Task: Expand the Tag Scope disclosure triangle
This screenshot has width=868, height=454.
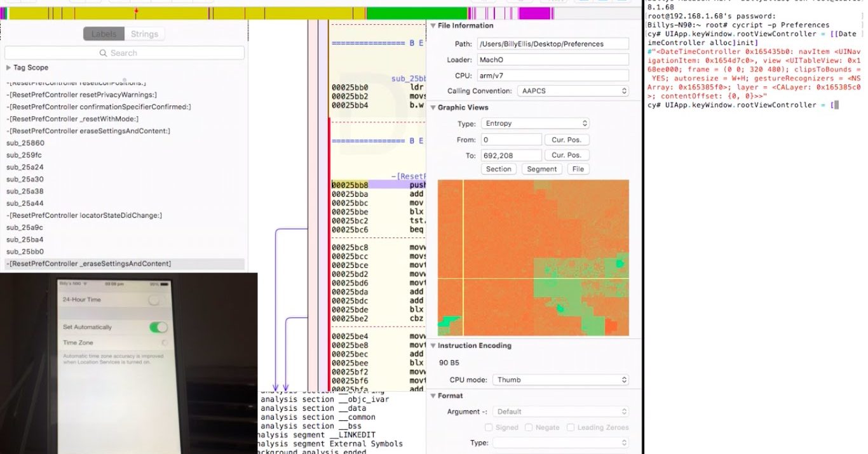Action: click(8, 68)
